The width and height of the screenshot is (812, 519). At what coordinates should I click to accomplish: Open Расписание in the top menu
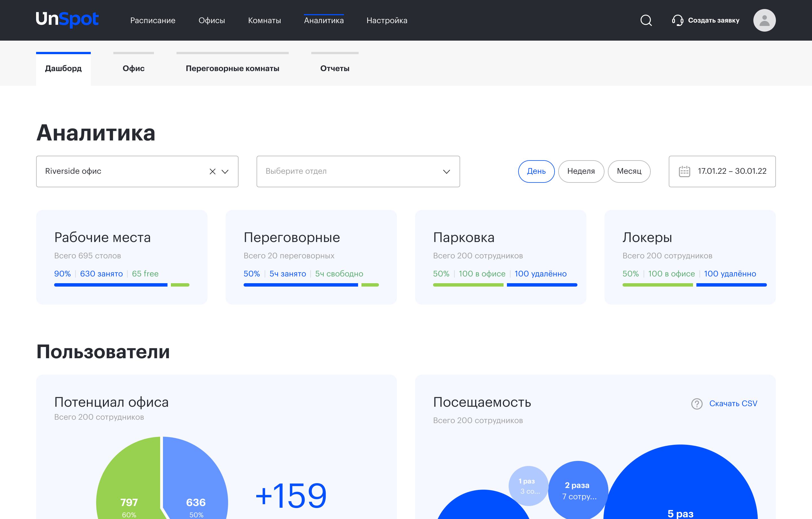pos(153,21)
